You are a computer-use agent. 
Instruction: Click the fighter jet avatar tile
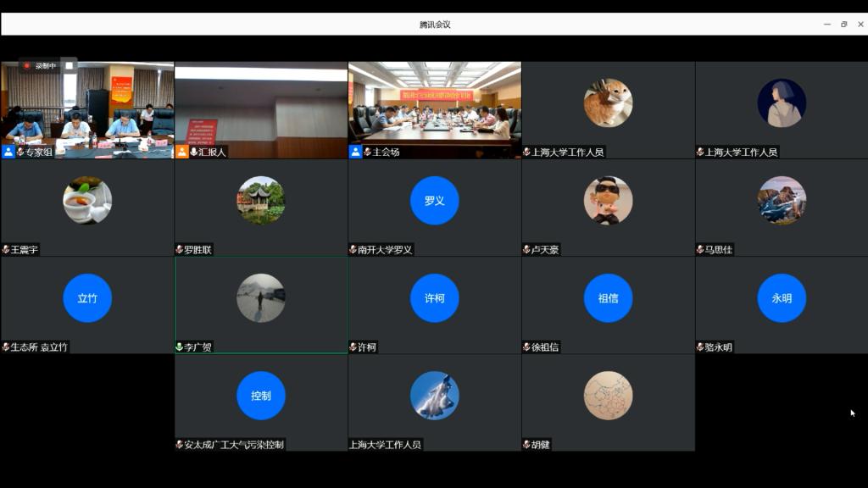[x=434, y=396]
